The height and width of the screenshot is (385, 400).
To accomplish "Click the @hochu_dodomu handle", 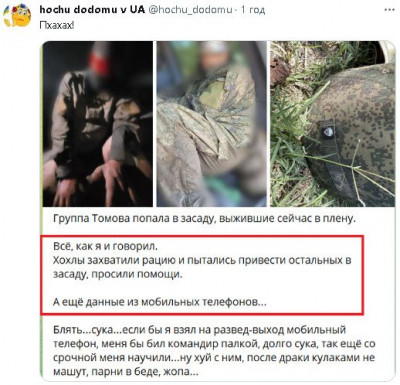I will (x=190, y=10).
